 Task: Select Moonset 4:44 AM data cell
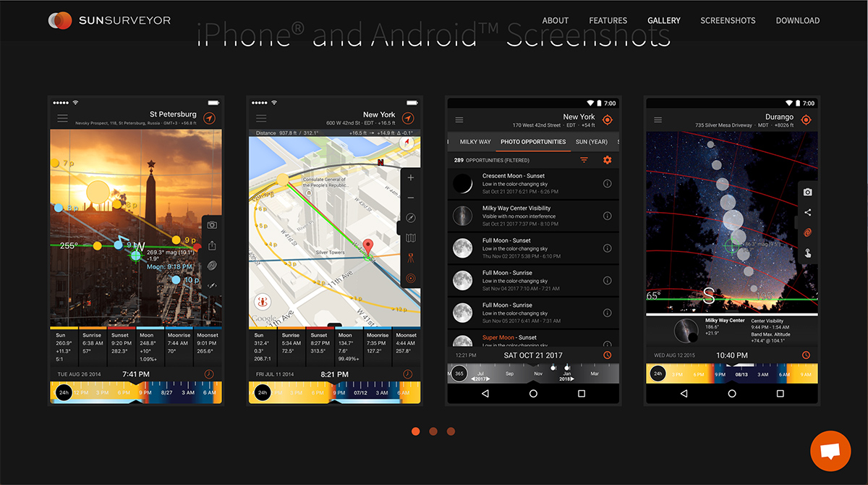coord(407,347)
